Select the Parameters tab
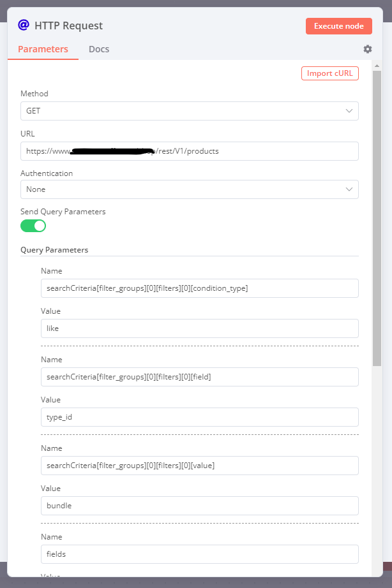Viewport: 392px width, 588px height. point(43,49)
